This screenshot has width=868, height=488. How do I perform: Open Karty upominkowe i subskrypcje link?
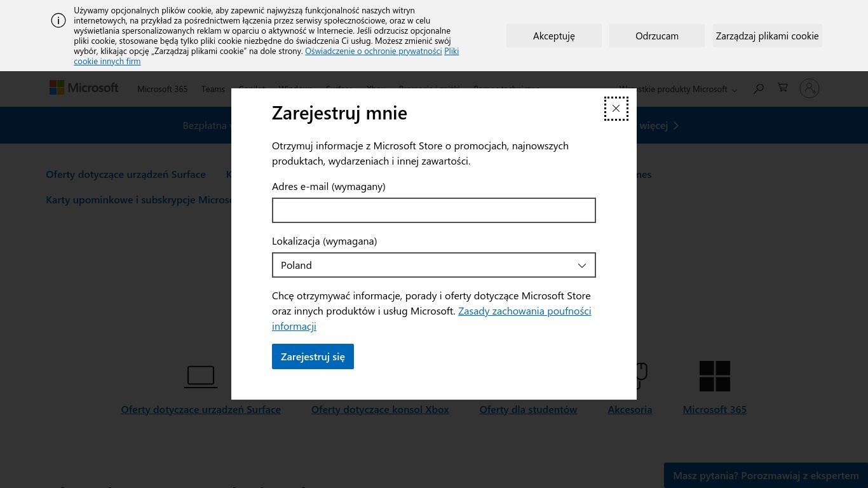(139, 200)
